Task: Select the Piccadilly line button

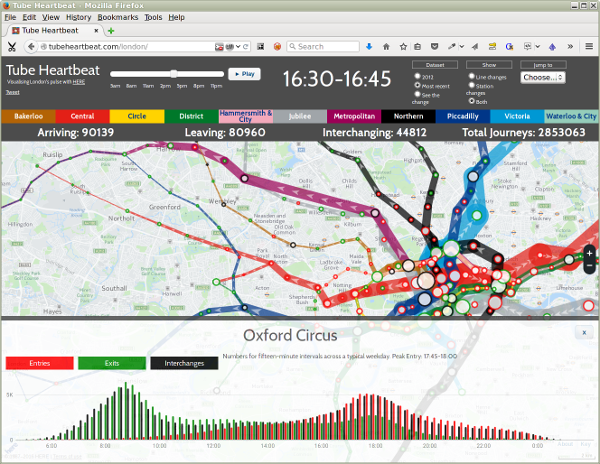Action: click(463, 116)
